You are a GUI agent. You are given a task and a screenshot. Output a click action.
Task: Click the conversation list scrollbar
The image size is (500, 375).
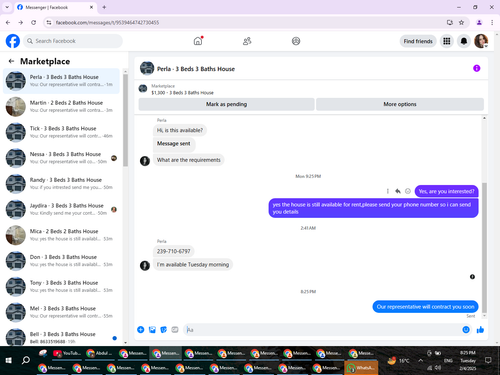pyautogui.click(x=125, y=120)
